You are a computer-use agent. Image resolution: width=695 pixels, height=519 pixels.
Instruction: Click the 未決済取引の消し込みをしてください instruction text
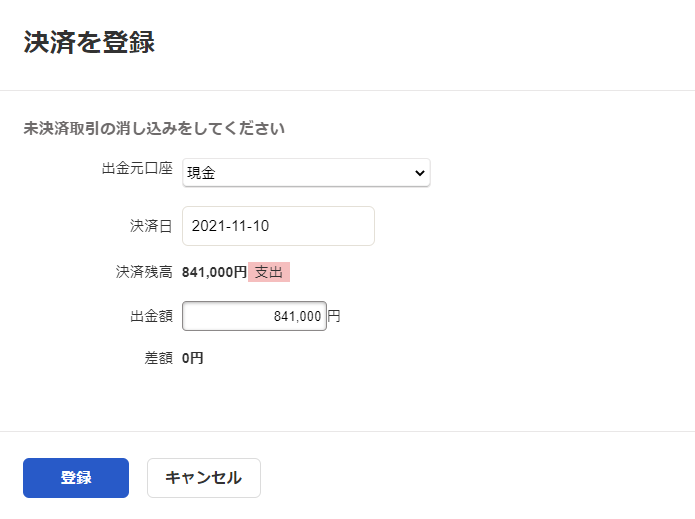pos(154,129)
